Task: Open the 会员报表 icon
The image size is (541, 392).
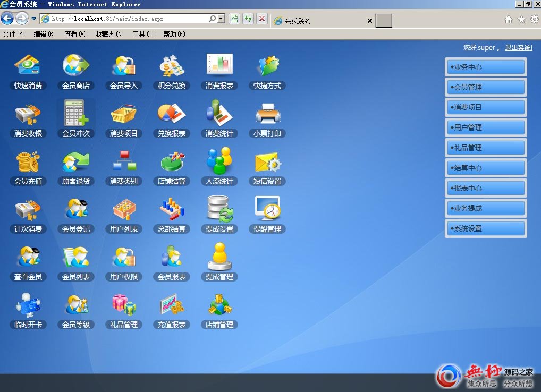Action: [172, 263]
